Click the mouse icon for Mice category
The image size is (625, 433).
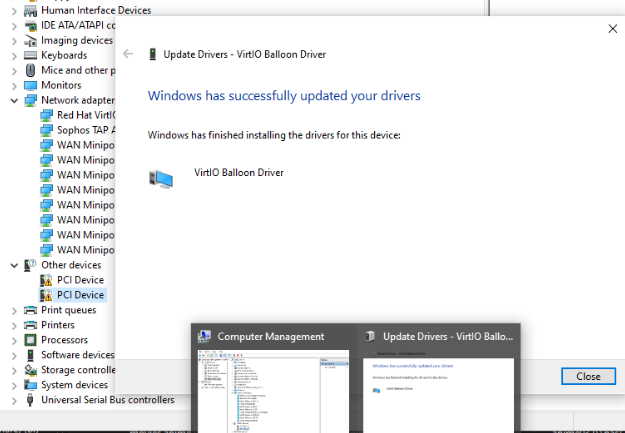pos(30,70)
